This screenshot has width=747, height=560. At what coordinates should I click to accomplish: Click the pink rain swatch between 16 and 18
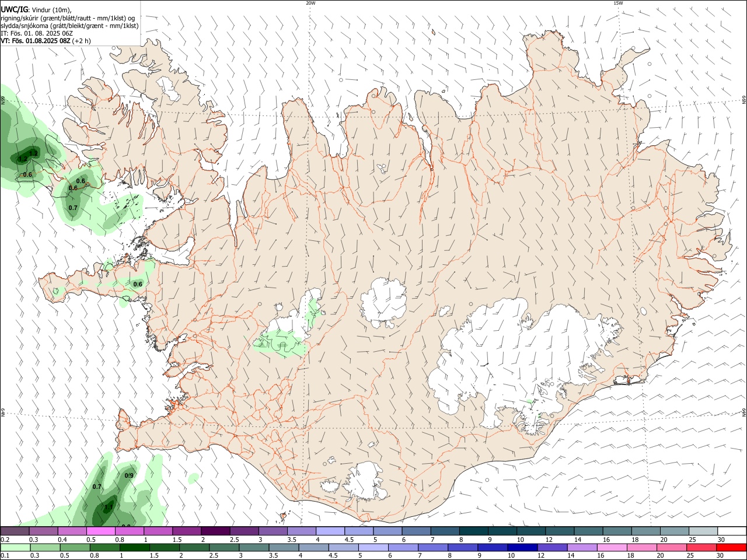612,547
